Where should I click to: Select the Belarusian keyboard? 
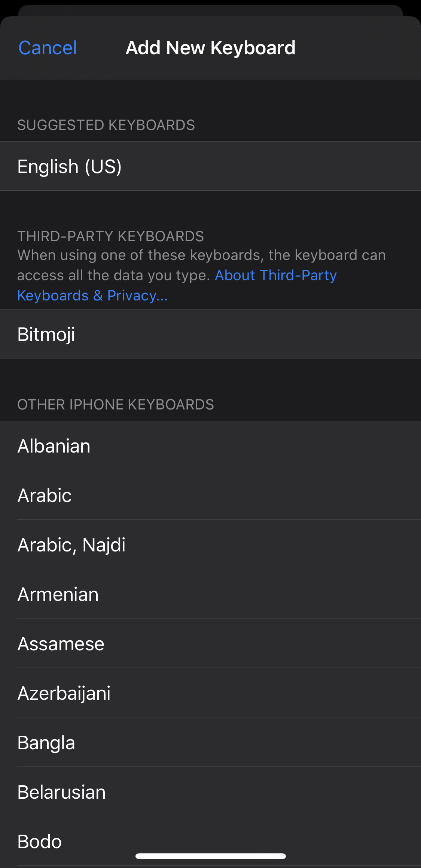pos(210,792)
